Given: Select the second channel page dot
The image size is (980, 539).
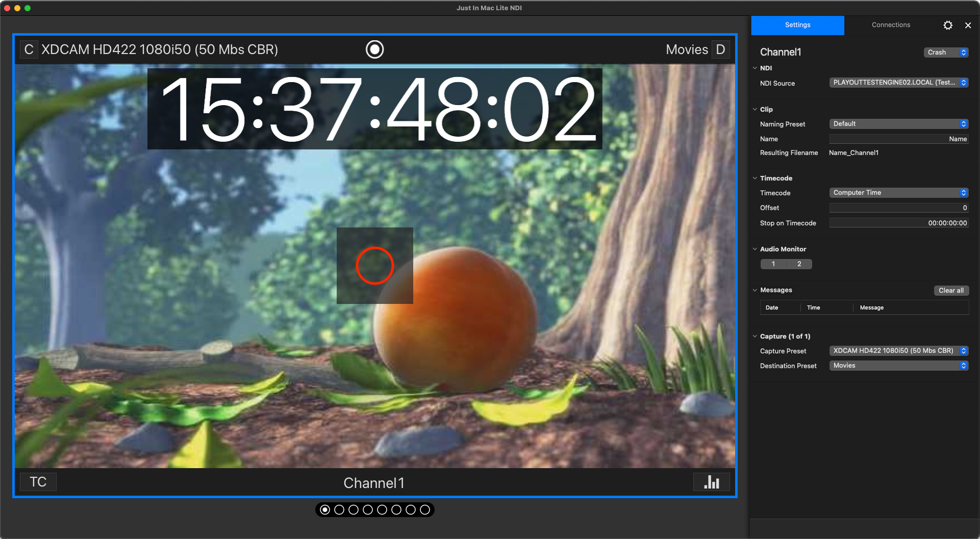Looking at the screenshot, I should (339, 509).
